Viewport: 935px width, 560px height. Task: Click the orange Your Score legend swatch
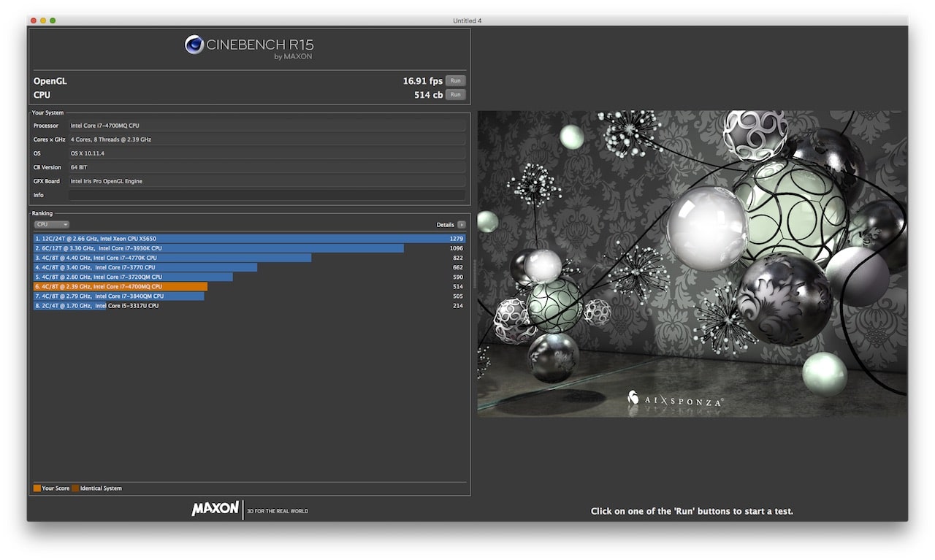(37, 488)
